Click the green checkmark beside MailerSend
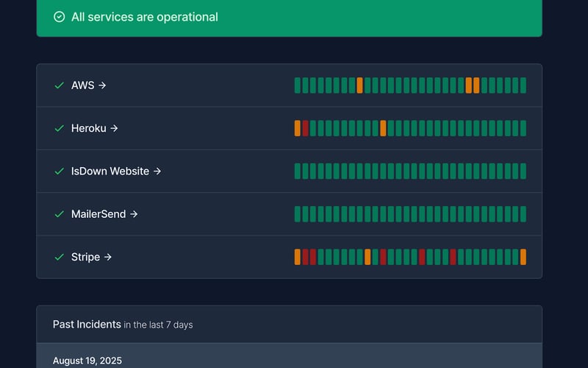This screenshot has width=588, height=368. pyautogui.click(x=60, y=214)
